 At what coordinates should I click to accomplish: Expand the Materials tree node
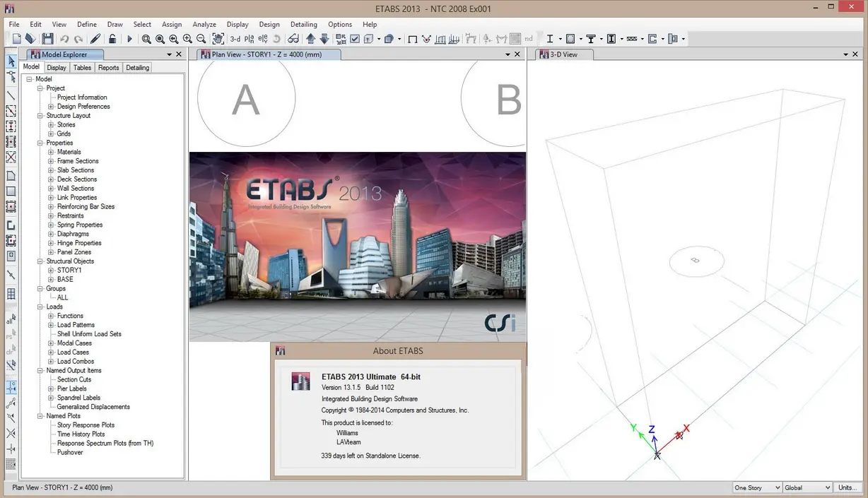point(51,152)
